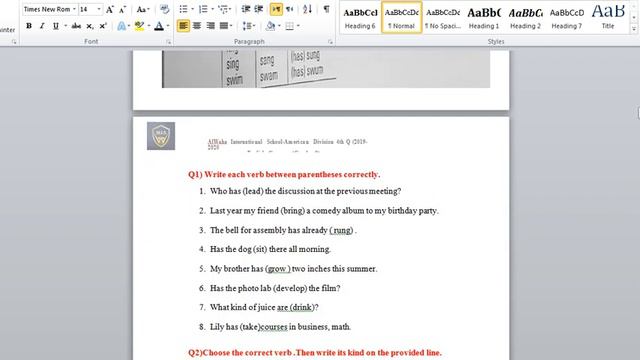640x360 pixels.
Task: Click the Q1 heading text
Action: (x=284, y=174)
